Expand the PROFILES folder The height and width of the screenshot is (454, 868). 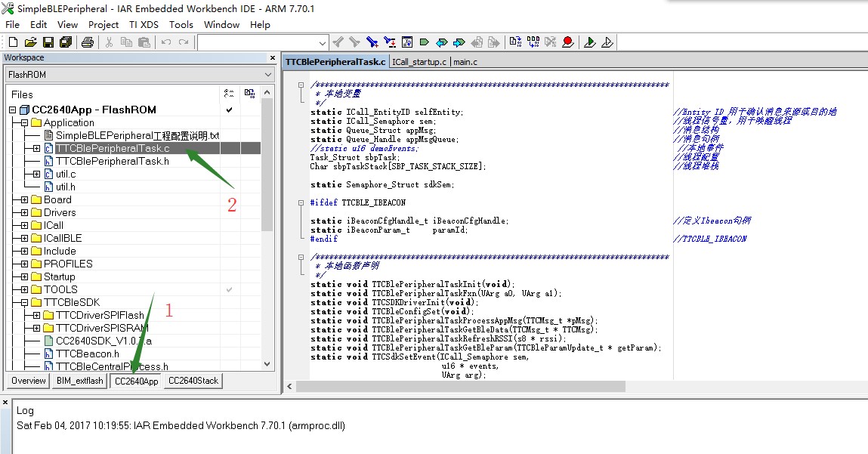pyautogui.click(x=24, y=264)
